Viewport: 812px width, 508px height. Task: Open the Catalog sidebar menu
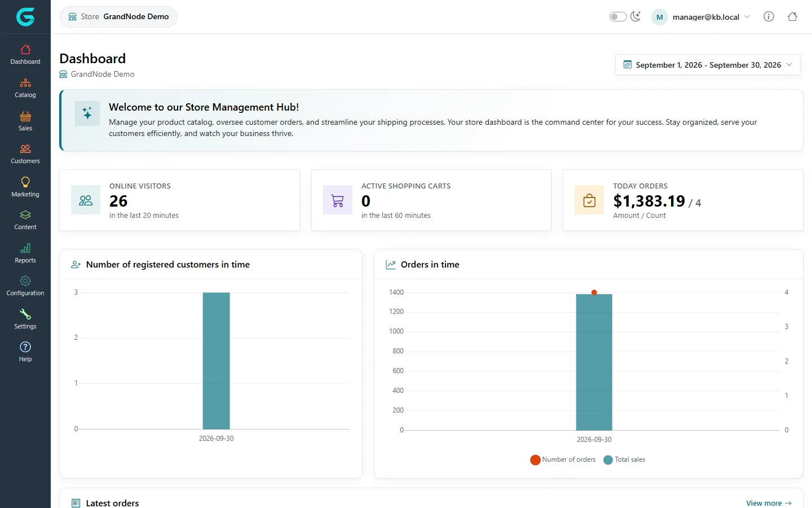25,88
